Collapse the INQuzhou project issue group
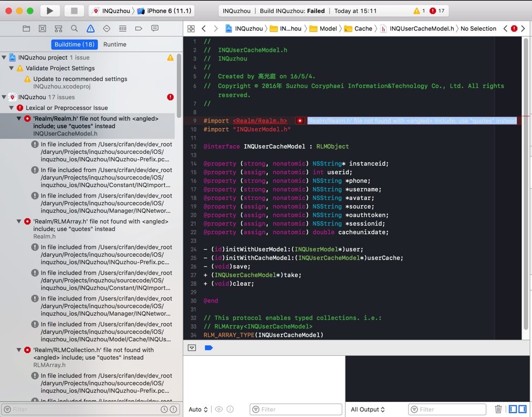The image size is (532, 417). click(x=4, y=57)
